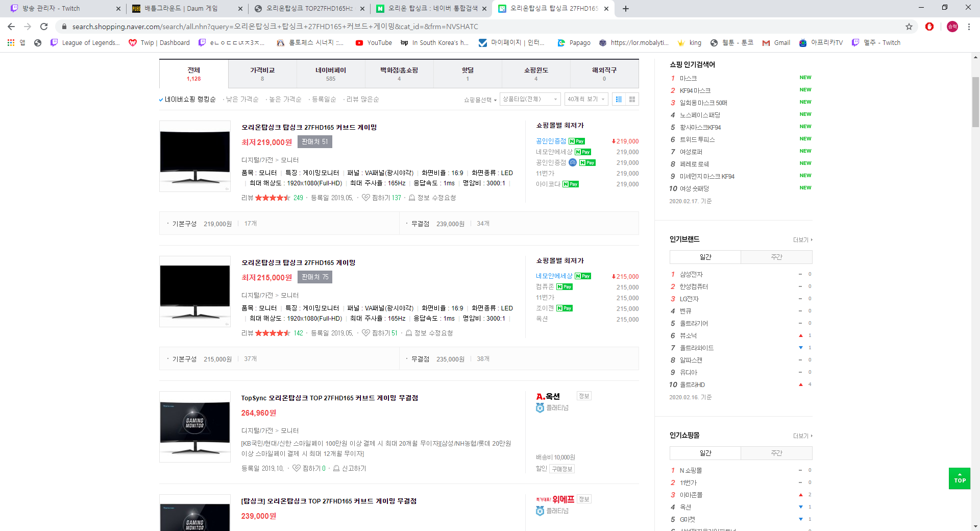Open the Twip Dashboard bookmark
This screenshot has width=980, height=531.
pyautogui.click(x=159, y=43)
